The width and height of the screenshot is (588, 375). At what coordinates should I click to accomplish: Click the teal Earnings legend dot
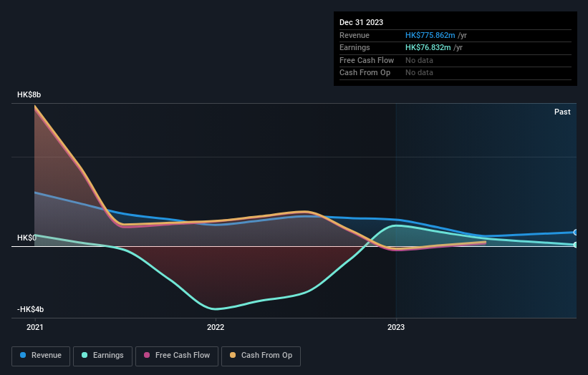(x=85, y=355)
